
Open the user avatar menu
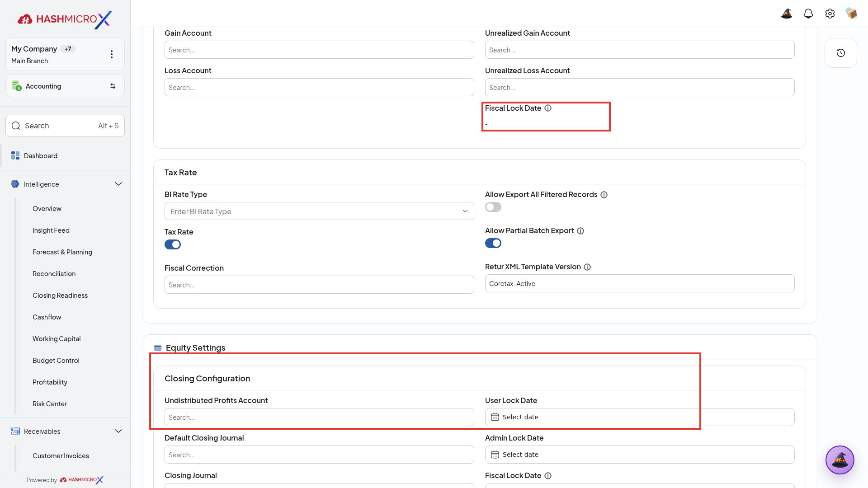click(851, 14)
